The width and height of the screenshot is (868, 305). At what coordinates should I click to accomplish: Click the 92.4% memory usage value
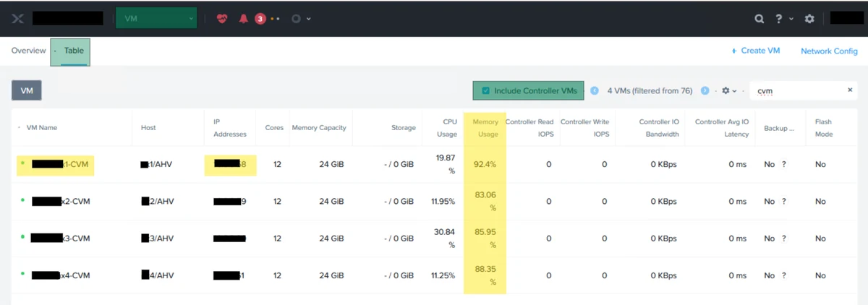pyautogui.click(x=485, y=165)
